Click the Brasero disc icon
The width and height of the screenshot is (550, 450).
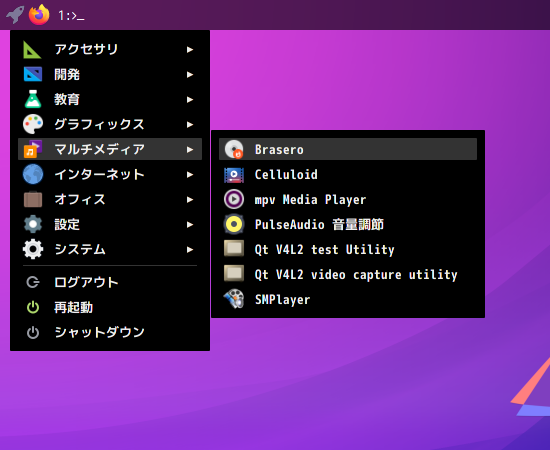point(234,149)
